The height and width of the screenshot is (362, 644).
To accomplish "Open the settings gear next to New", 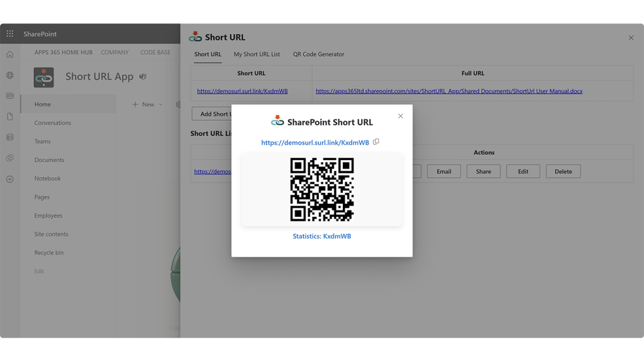I will coord(178,104).
